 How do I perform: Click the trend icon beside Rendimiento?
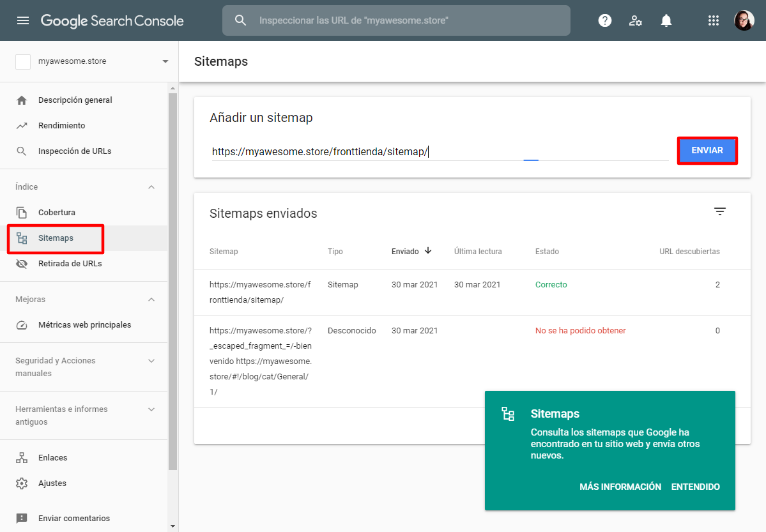[22, 126]
